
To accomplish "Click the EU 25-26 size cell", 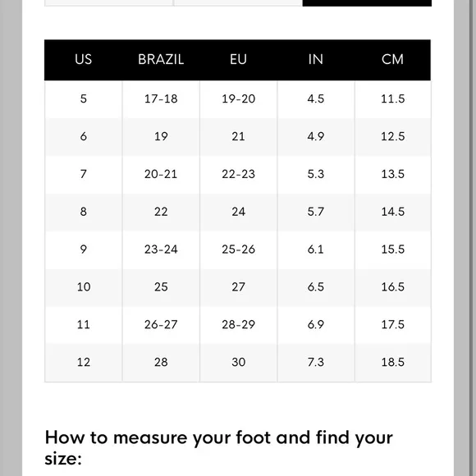I will (x=238, y=249).
